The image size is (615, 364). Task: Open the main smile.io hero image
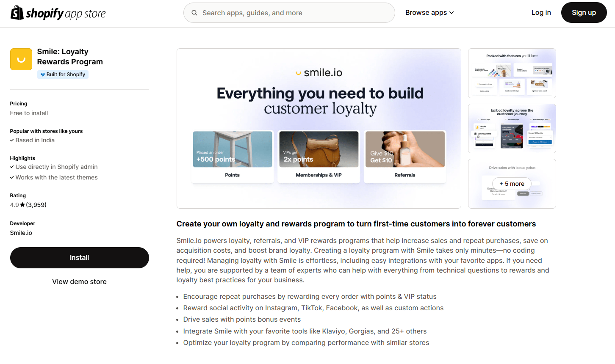(x=319, y=128)
